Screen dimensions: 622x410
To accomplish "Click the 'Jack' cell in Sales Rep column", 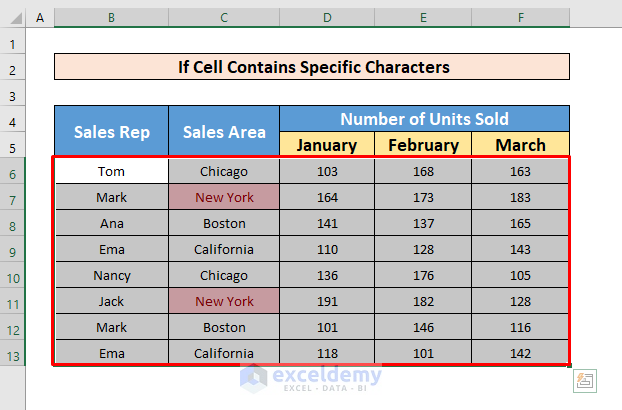I will (111, 301).
